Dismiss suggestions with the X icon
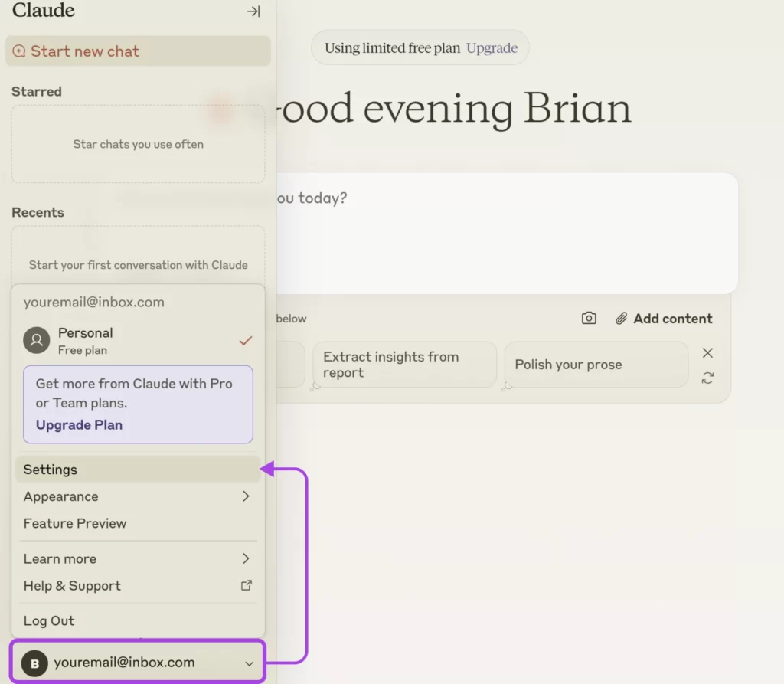784x684 pixels. 707,353
